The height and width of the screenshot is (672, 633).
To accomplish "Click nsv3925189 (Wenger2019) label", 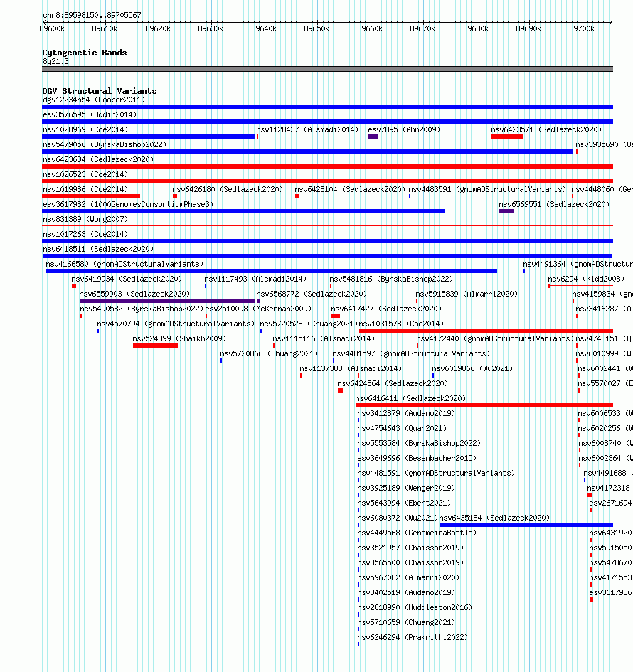I will point(406,488).
